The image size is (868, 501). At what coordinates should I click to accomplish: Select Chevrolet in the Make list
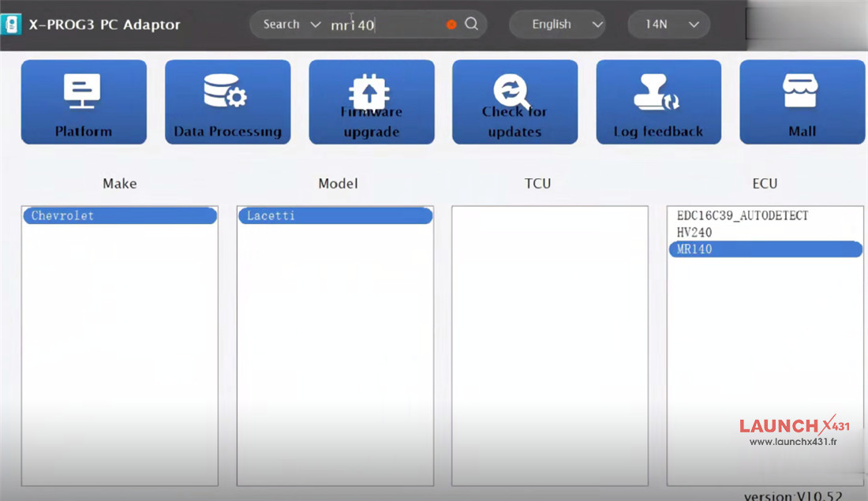pyautogui.click(x=119, y=216)
